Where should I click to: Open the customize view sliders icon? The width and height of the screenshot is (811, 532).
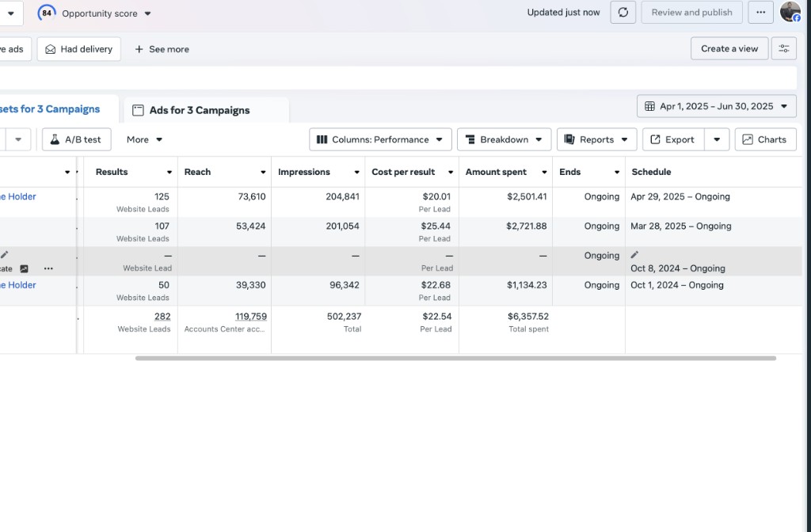click(x=783, y=48)
